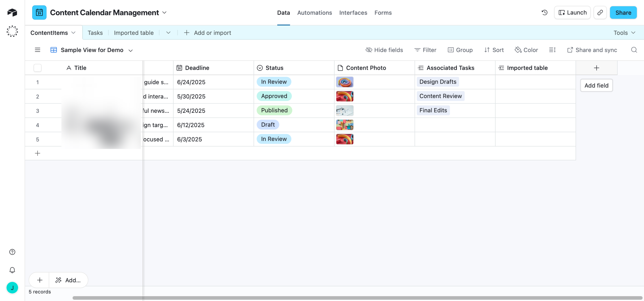This screenshot has height=301, width=644.
Task: Toggle views sidebar hamburger icon
Action: [37, 50]
